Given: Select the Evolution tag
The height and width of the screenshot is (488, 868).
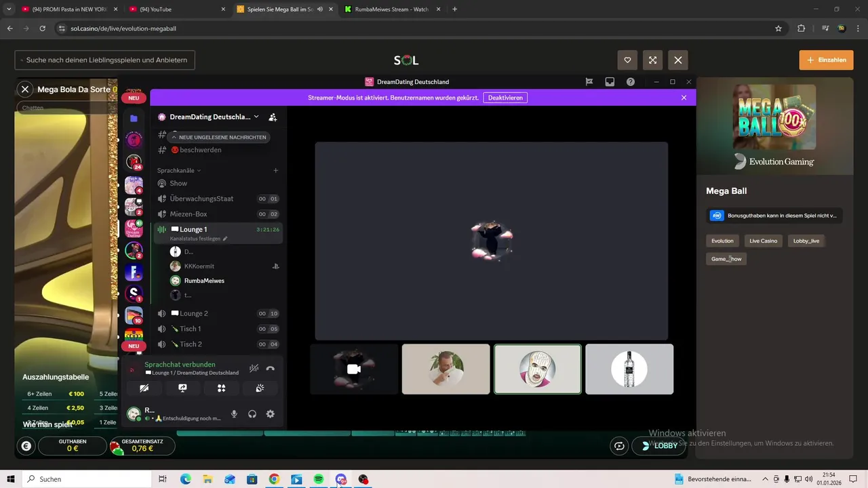Looking at the screenshot, I should (722, 241).
